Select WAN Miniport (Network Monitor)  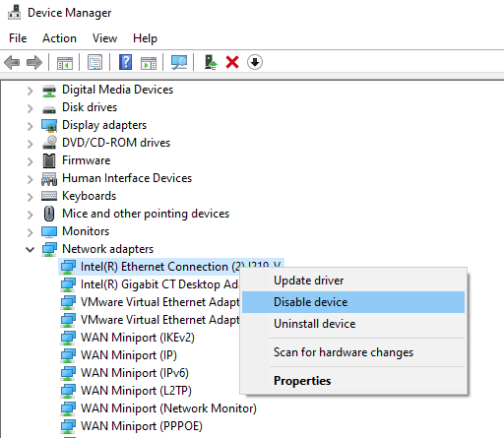(168, 408)
